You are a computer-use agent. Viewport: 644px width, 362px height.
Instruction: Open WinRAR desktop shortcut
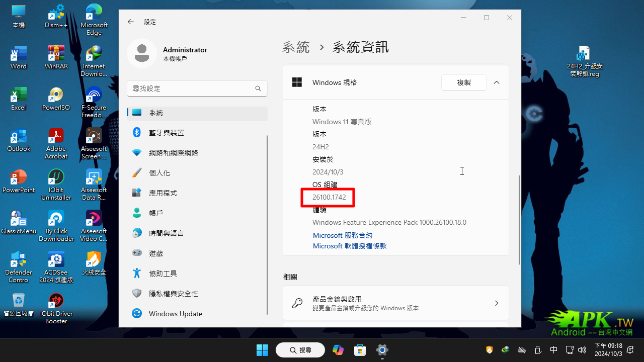tap(56, 57)
